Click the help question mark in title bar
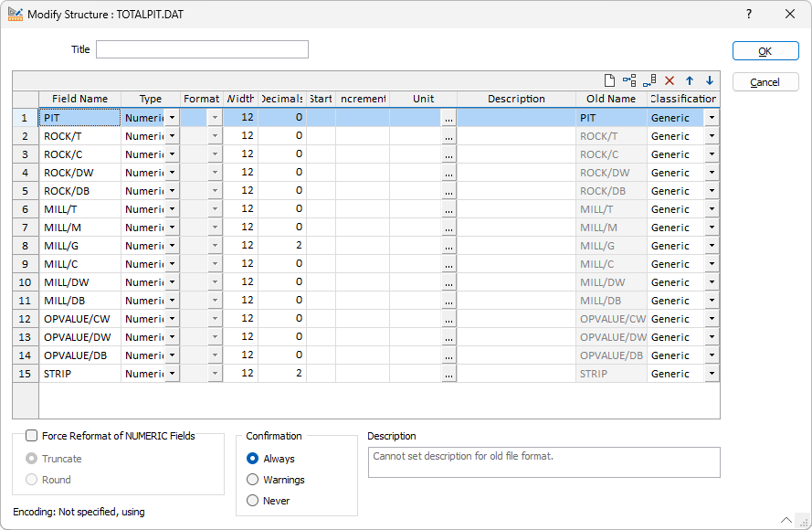Viewport: 812px width, 530px height. click(x=749, y=15)
